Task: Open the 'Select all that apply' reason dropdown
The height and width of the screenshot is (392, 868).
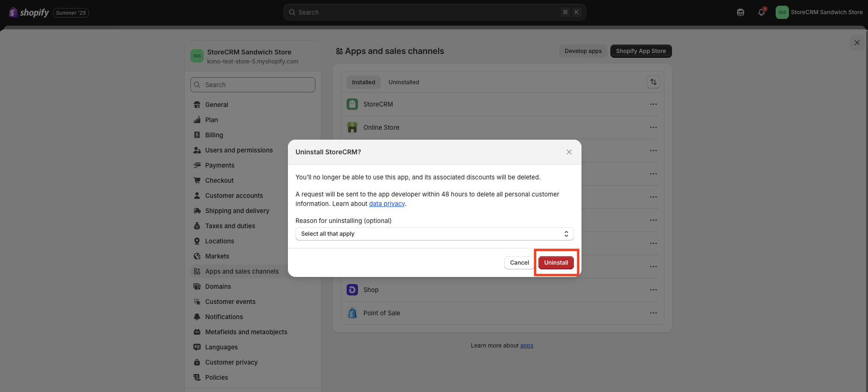Action: coord(434,234)
